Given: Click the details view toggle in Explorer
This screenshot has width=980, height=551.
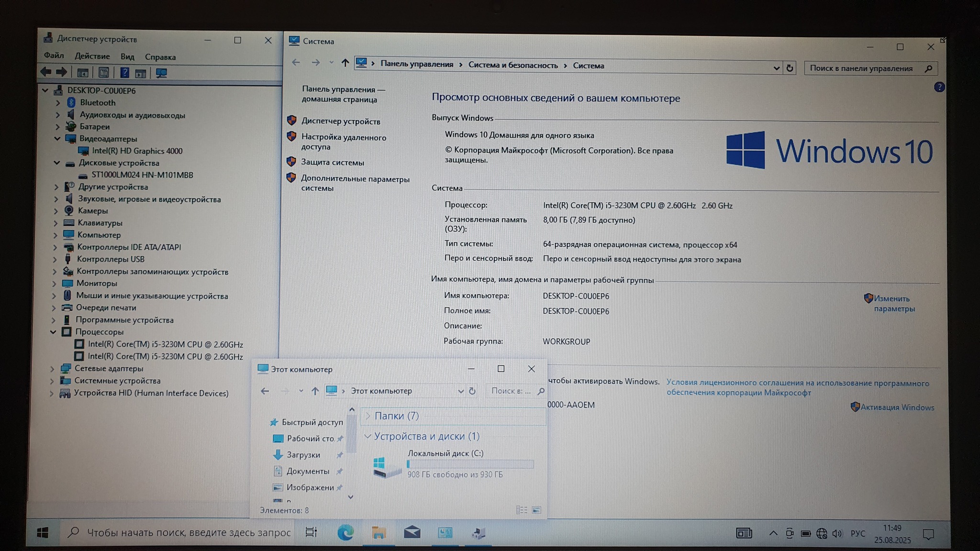Looking at the screenshot, I should (522, 510).
